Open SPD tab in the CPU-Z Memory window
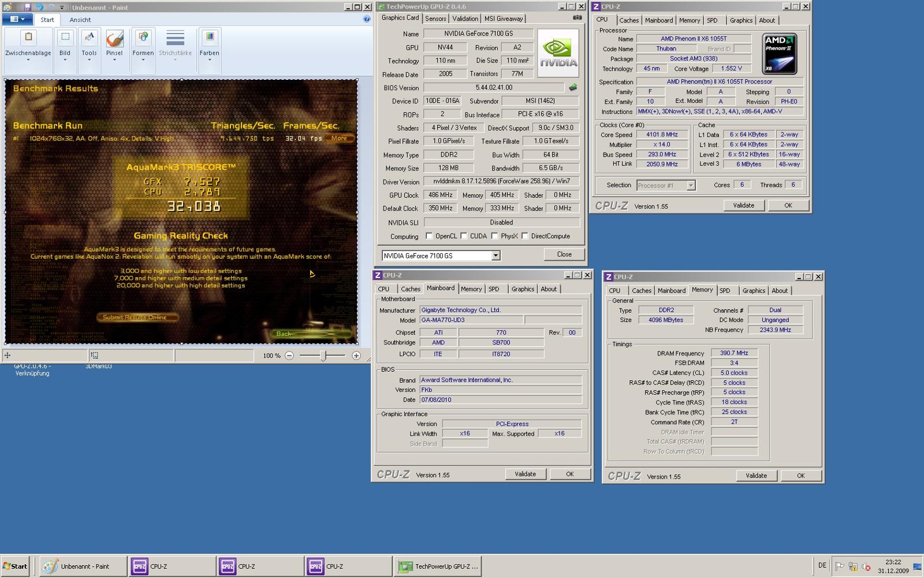 pos(725,291)
